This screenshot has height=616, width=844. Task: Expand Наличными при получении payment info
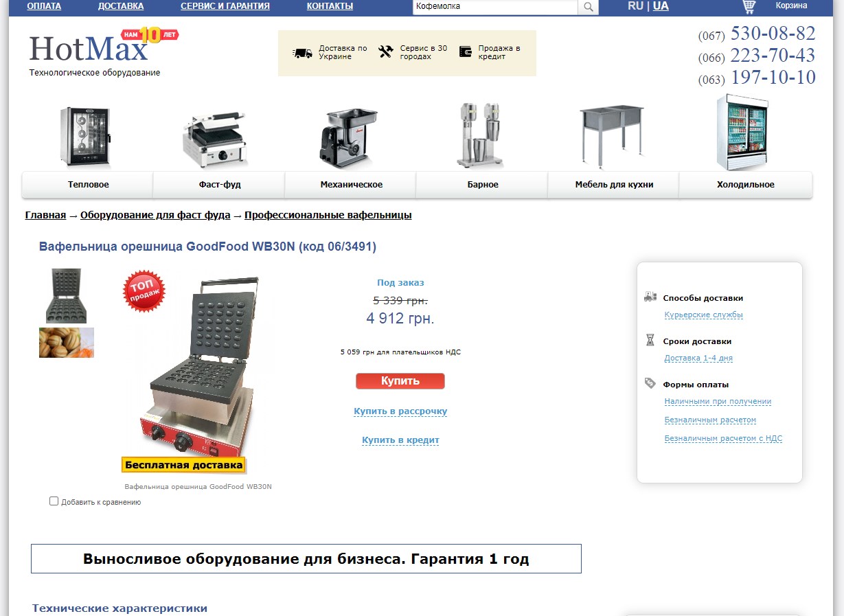[718, 402]
